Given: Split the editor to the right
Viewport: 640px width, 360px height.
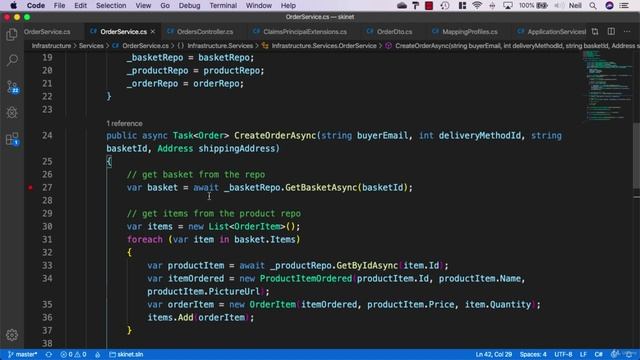Looking at the screenshot, I should pyautogui.click(x=611, y=31).
